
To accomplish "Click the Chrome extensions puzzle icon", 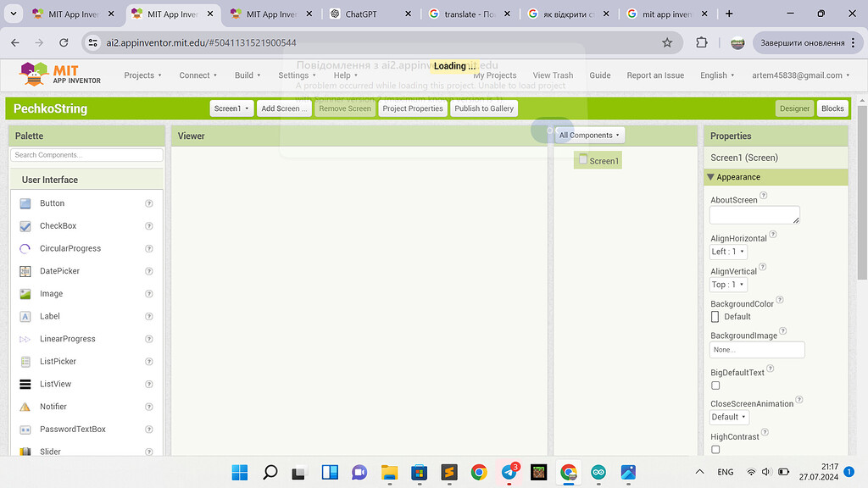I will point(701,42).
